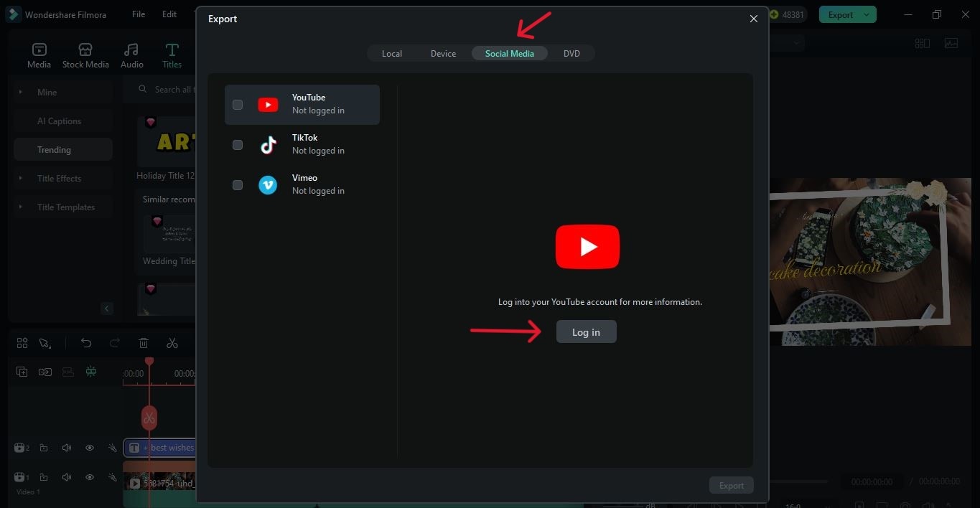Click the YouTube icon in platform list

pos(268,105)
